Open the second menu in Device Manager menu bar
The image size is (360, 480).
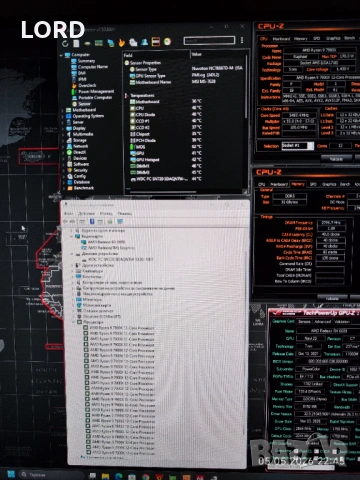point(86,213)
